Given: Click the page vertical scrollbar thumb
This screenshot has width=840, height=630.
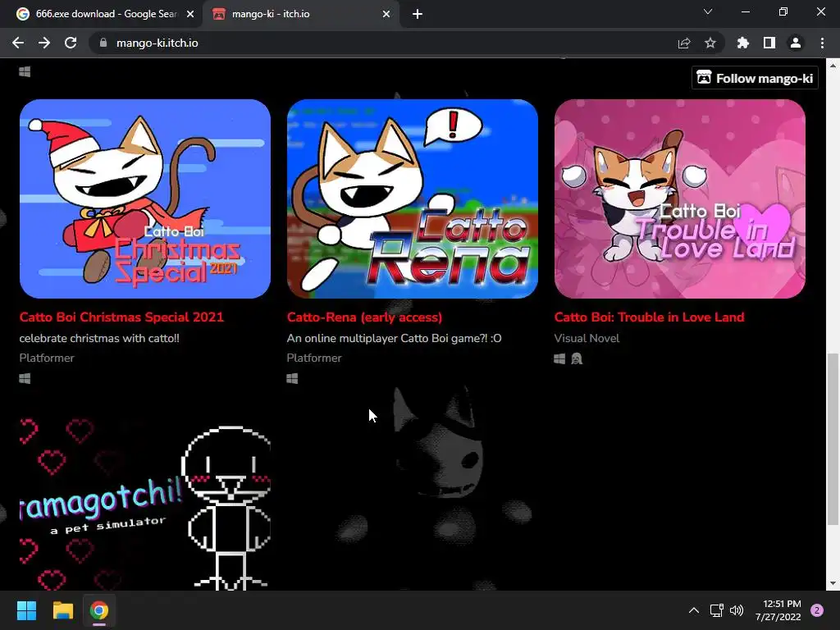Looking at the screenshot, I should (833, 439).
